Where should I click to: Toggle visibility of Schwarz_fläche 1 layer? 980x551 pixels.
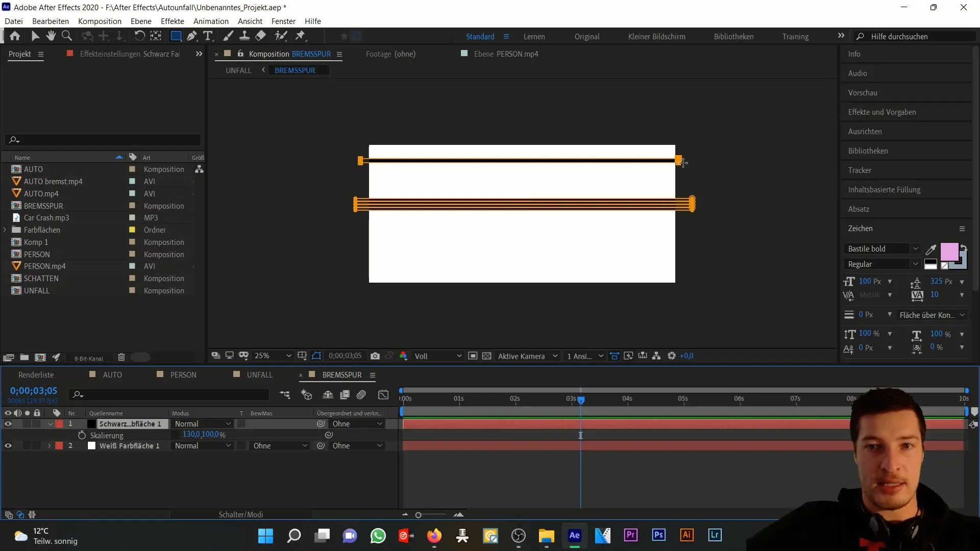(x=8, y=423)
